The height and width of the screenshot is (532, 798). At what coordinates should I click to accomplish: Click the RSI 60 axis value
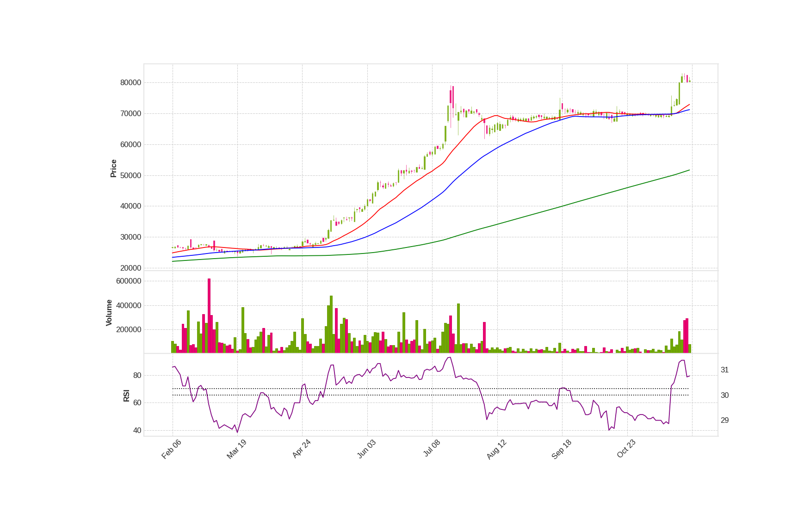(137, 403)
